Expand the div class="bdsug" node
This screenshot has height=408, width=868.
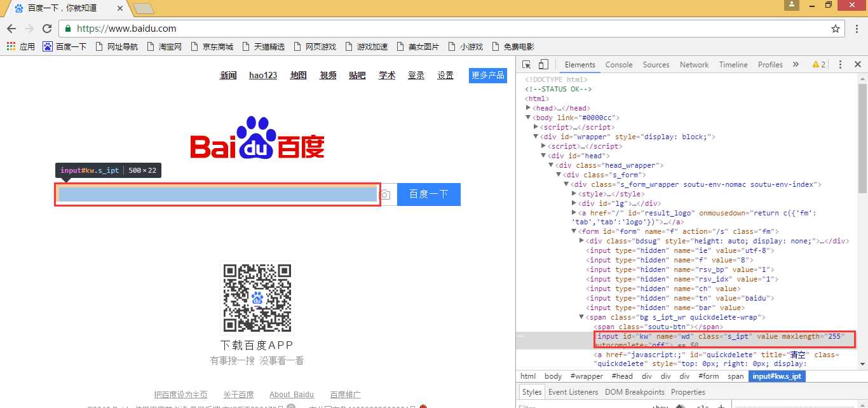pyautogui.click(x=581, y=241)
